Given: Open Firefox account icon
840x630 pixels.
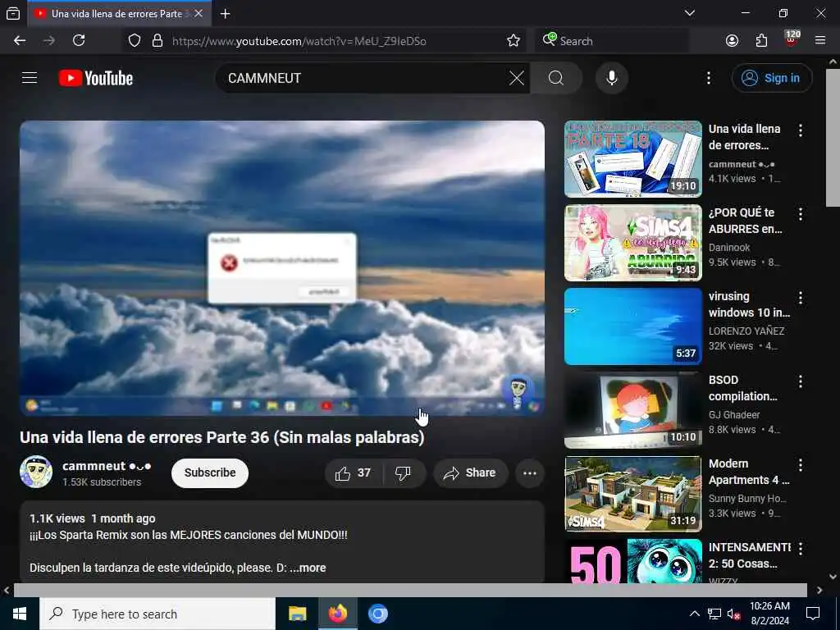Looking at the screenshot, I should (x=732, y=41).
